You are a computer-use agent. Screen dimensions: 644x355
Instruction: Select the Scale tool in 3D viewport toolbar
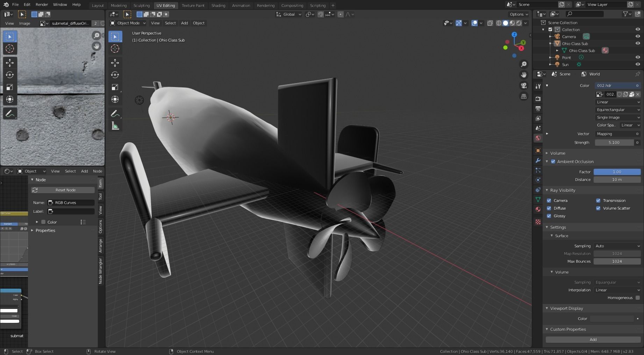point(115,87)
